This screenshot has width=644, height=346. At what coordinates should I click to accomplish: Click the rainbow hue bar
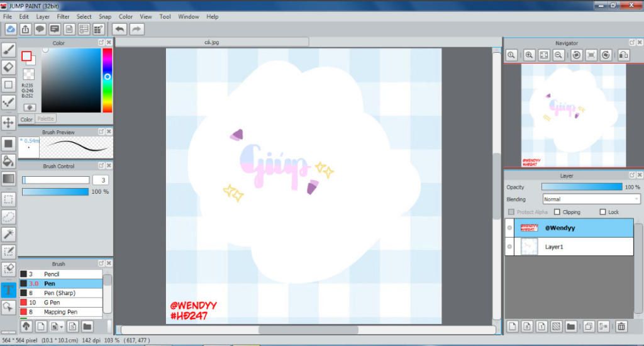click(x=107, y=80)
